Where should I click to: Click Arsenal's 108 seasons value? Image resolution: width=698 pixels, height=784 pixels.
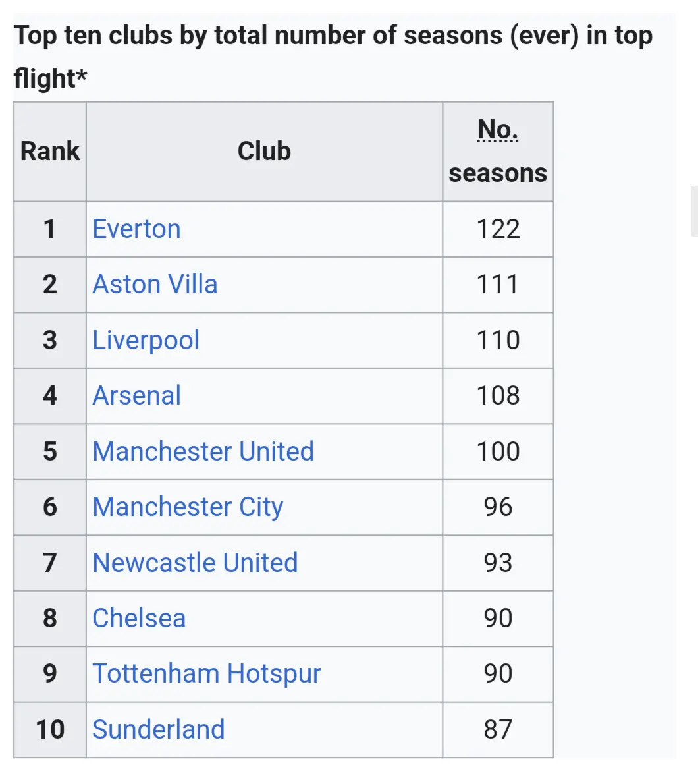[498, 396]
